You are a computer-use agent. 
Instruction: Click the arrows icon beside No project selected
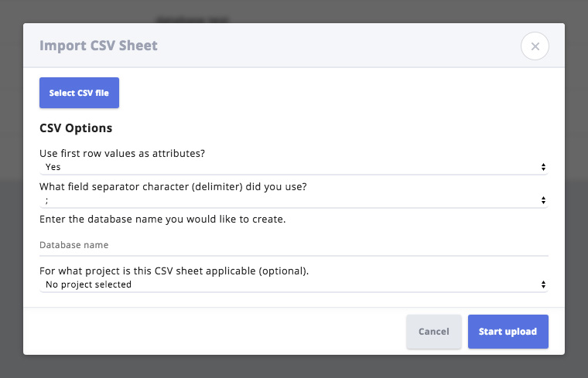[x=543, y=284]
